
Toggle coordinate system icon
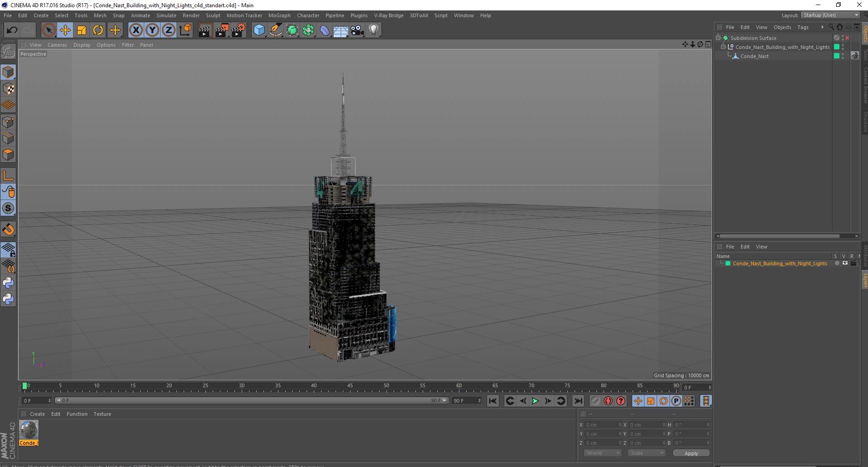click(x=185, y=30)
